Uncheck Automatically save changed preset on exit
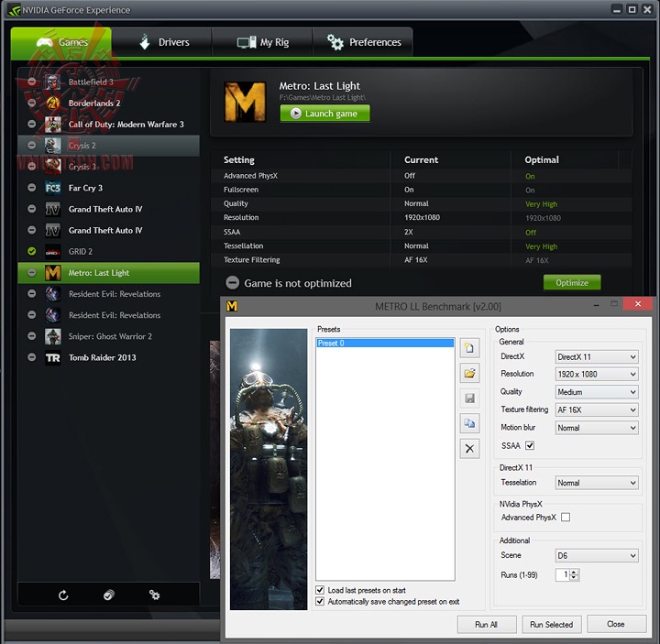660x644 pixels. click(x=320, y=601)
